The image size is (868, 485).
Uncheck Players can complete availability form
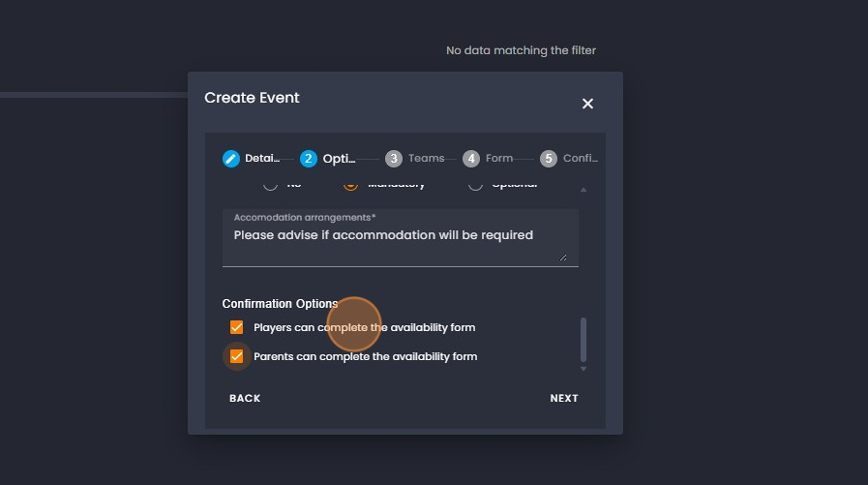[236, 327]
